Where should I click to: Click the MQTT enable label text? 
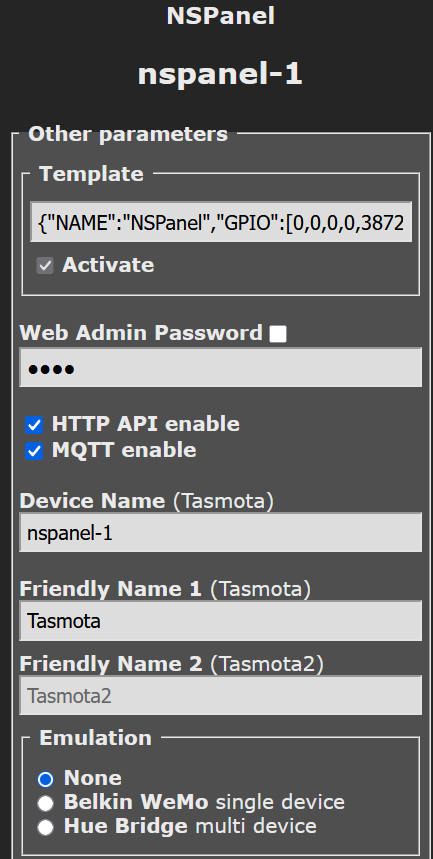click(x=124, y=450)
